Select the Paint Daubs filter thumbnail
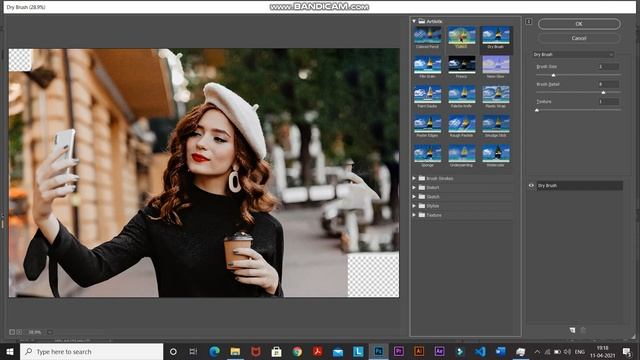 point(427,95)
